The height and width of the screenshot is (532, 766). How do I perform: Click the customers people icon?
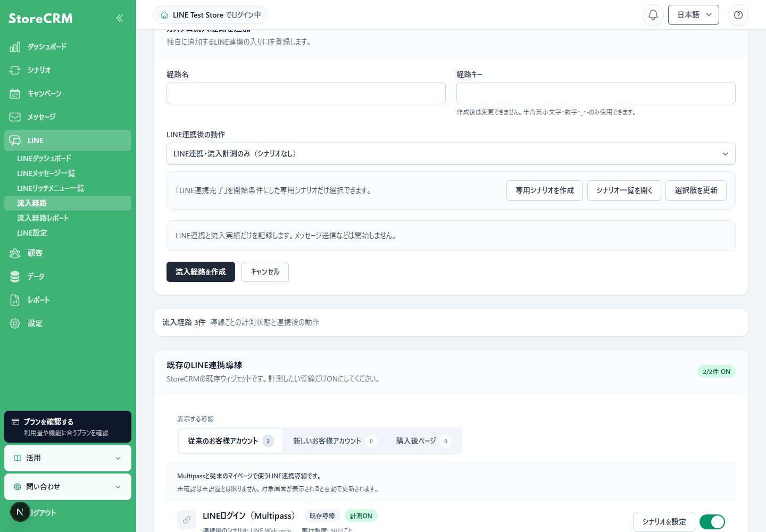point(15,253)
